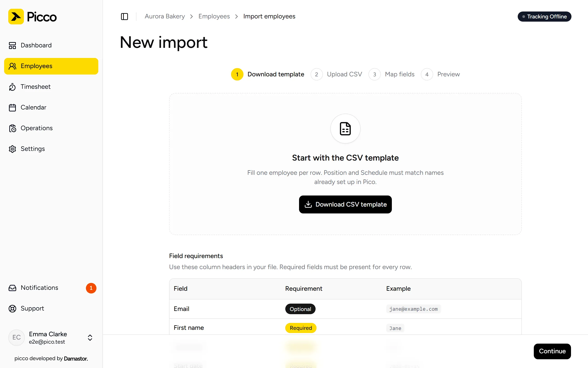Click the Tracking Offline status pill
Viewport: 588px width, 368px height.
pyautogui.click(x=544, y=17)
